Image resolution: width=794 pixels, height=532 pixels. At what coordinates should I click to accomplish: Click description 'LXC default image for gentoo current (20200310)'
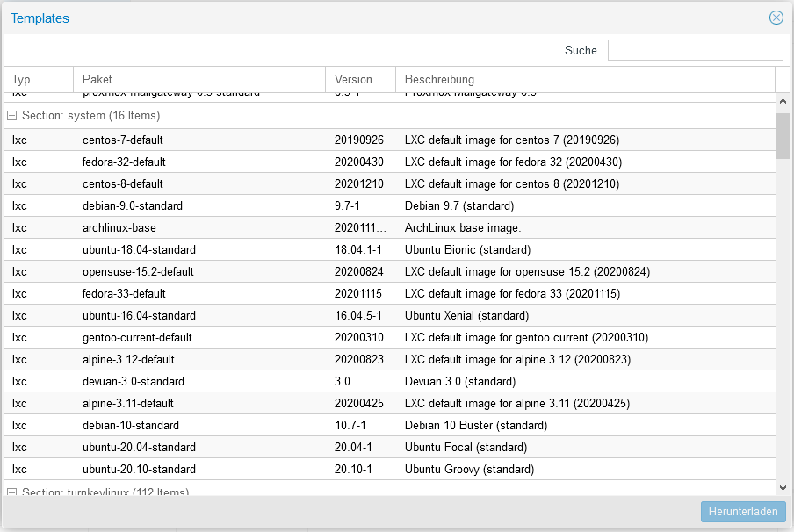coord(527,338)
